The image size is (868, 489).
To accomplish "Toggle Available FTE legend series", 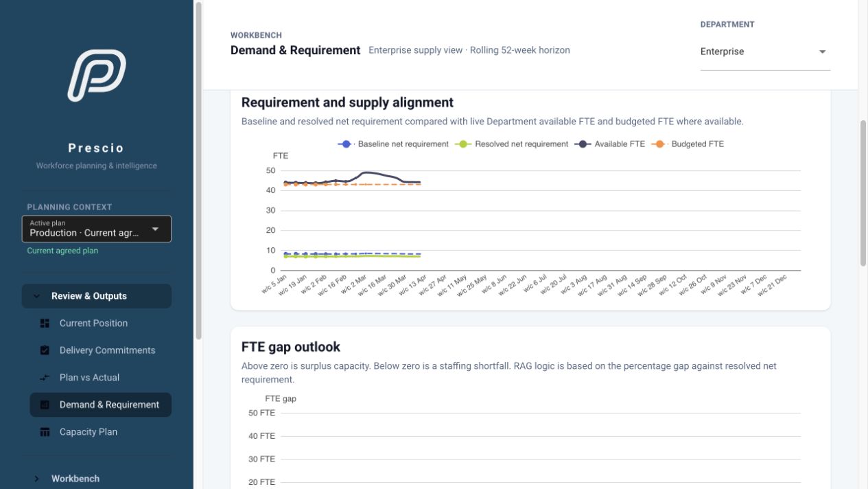I will (610, 144).
